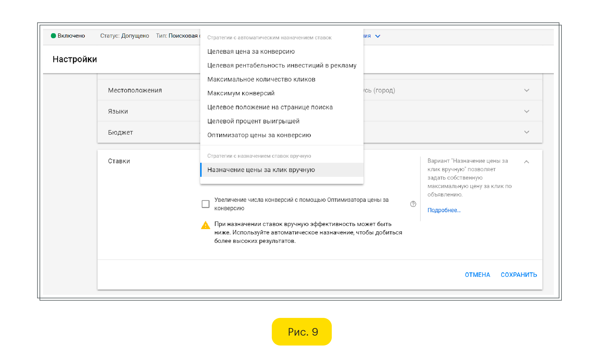Image resolution: width=600 pixels, height=364 pixels.
Task: Click the help question mark icon
Action: click(413, 204)
